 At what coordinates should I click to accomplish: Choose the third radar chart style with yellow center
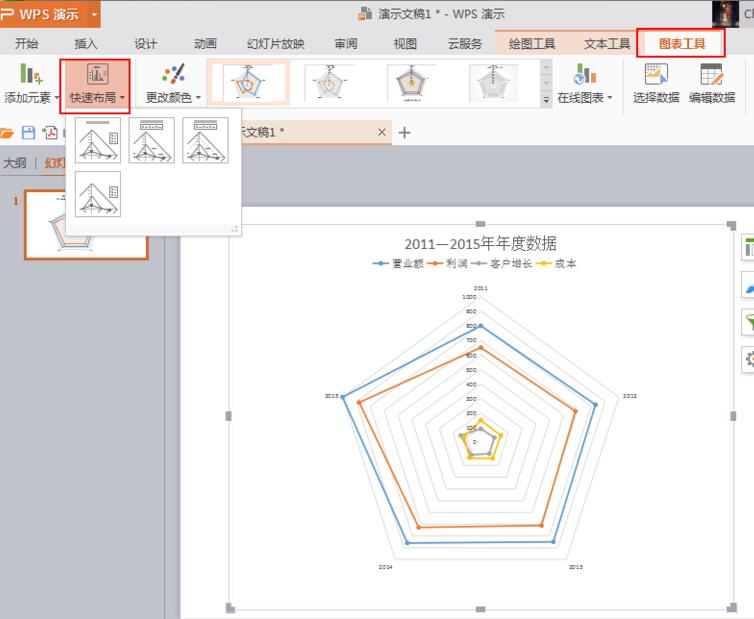[411, 83]
